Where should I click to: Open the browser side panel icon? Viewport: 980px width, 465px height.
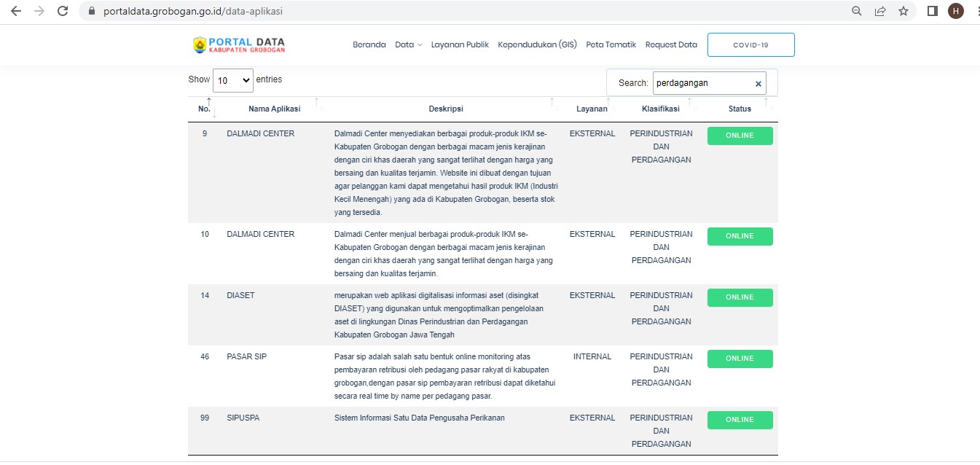[x=932, y=11]
